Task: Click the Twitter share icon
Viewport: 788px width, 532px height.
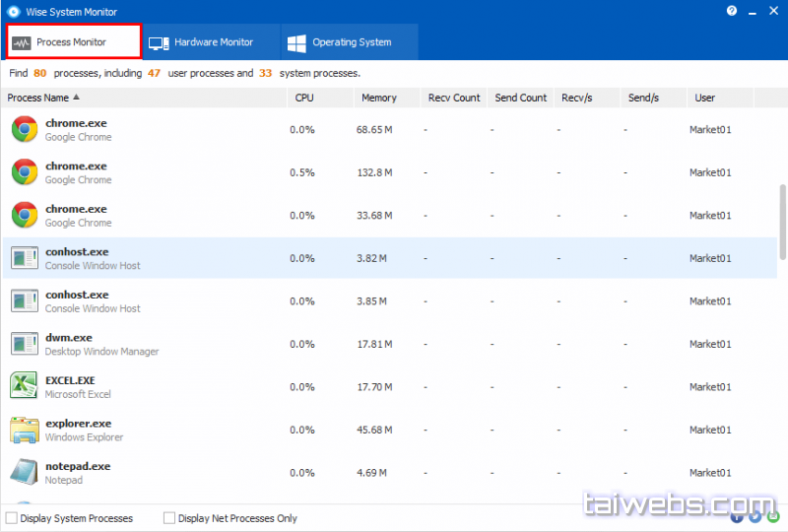Action: [x=755, y=515]
